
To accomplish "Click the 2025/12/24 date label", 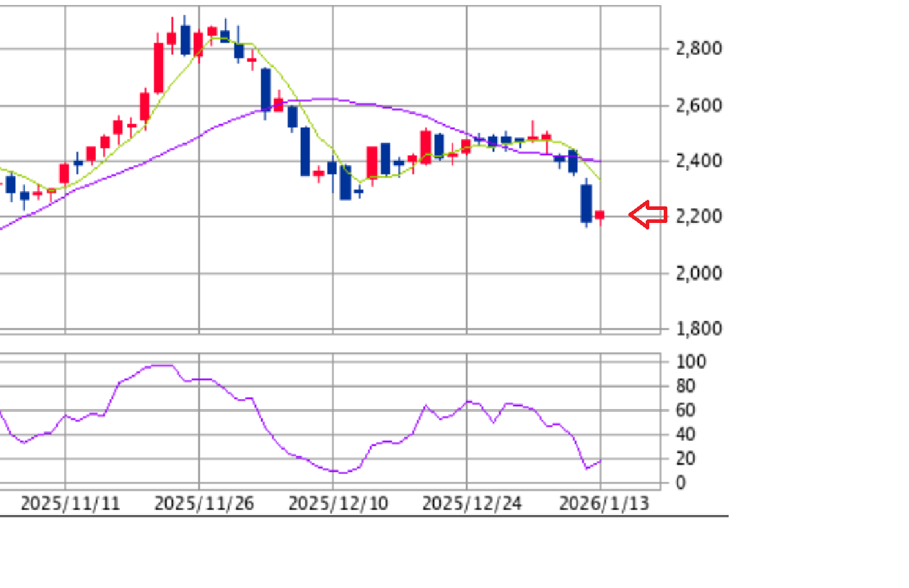I will pyautogui.click(x=471, y=503).
